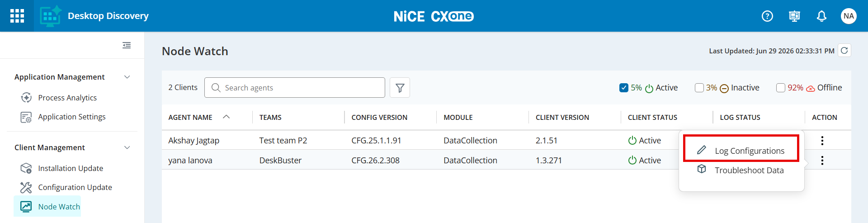Click Active status in Akshay Jagtap row
The width and height of the screenshot is (868, 223).
pyautogui.click(x=645, y=141)
